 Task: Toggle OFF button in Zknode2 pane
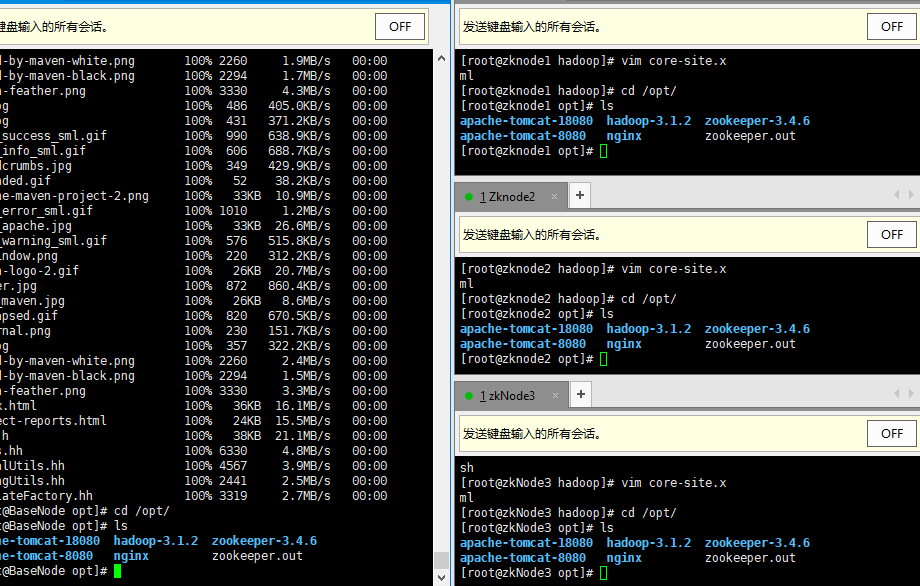click(x=891, y=235)
